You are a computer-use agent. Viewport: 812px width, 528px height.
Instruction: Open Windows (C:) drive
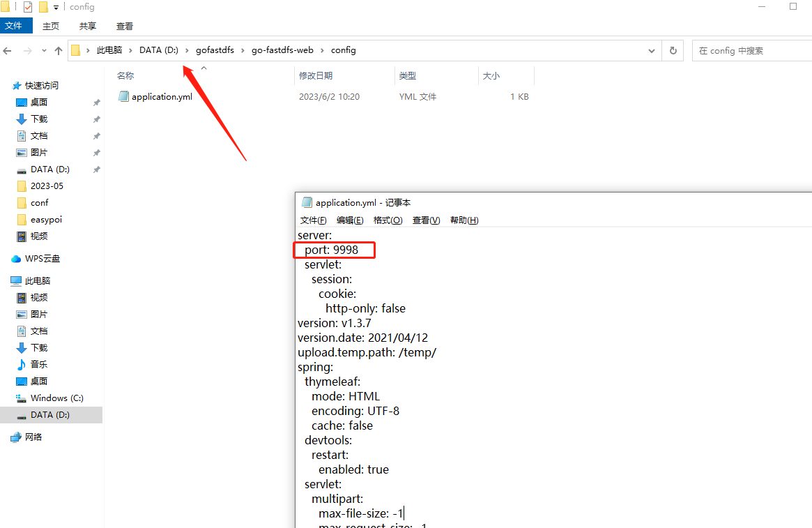(x=57, y=398)
